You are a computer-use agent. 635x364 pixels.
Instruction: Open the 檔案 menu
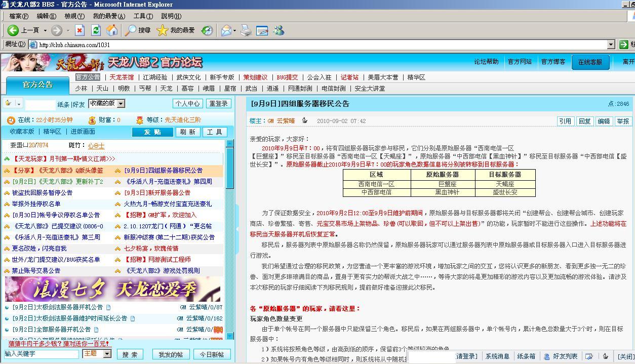(x=19, y=16)
